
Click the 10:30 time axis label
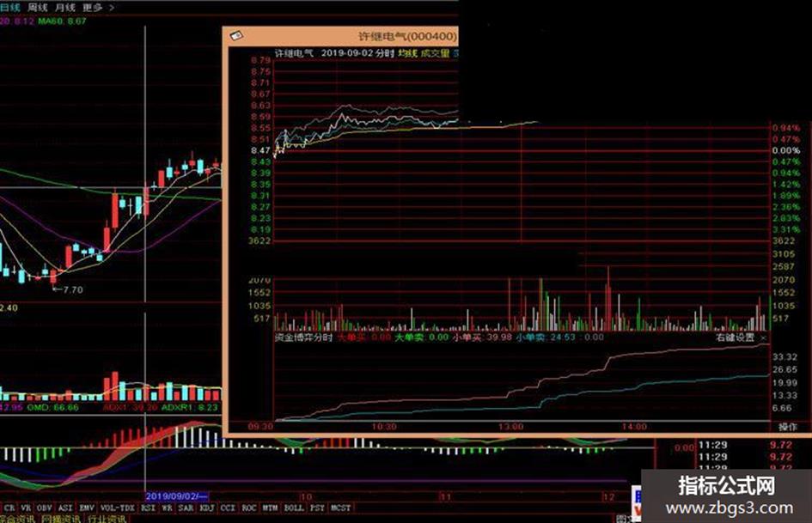pos(384,427)
